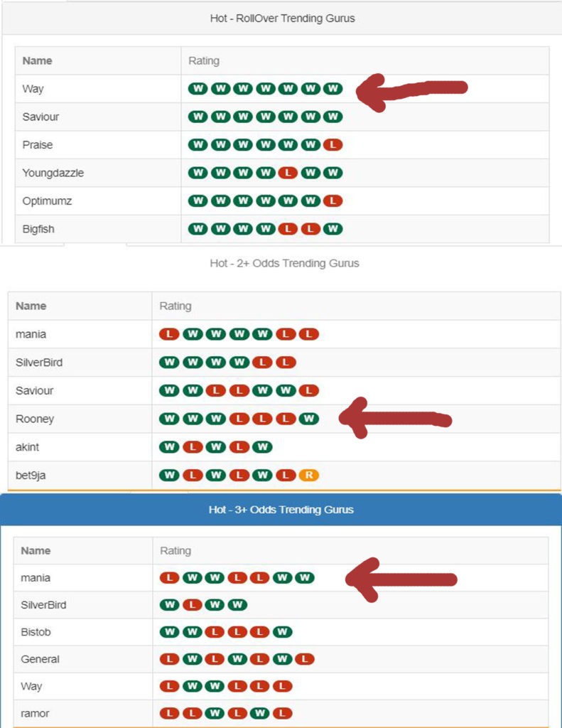Click the red L badge in SilverBird's 3+ Odds row
562x728 pixels.
tap(192, 605)
